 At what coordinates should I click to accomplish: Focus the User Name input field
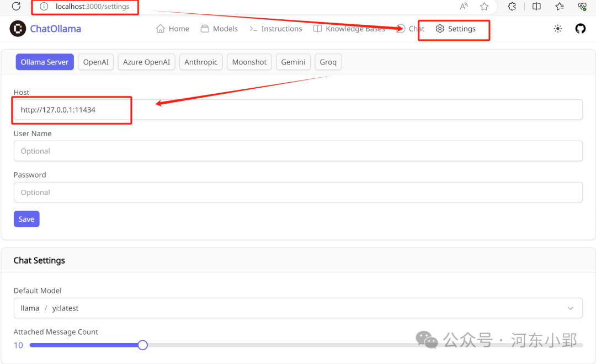point(298,151)
